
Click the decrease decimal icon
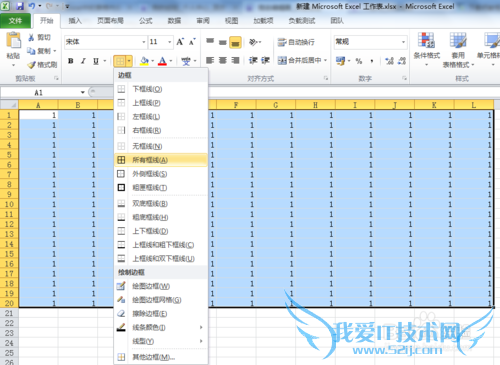click(402, 61)
